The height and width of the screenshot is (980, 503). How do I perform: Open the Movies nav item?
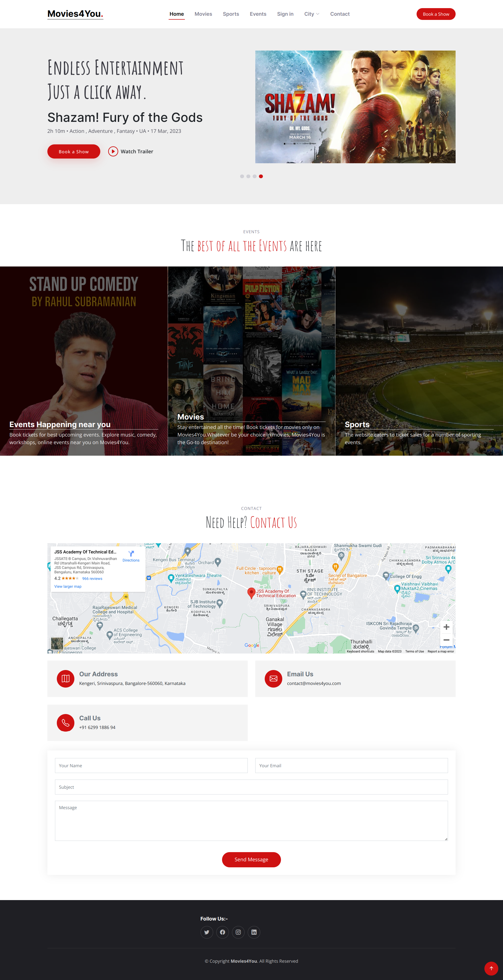[x=203, y=14]
